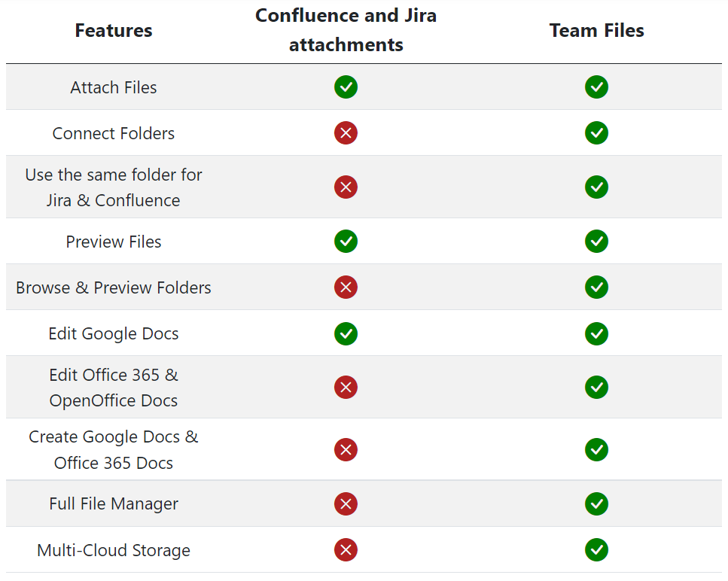Click the Browse & Preview Folders label
The height and width of the screenshot is (581, 728).
[x=114, y=287]
